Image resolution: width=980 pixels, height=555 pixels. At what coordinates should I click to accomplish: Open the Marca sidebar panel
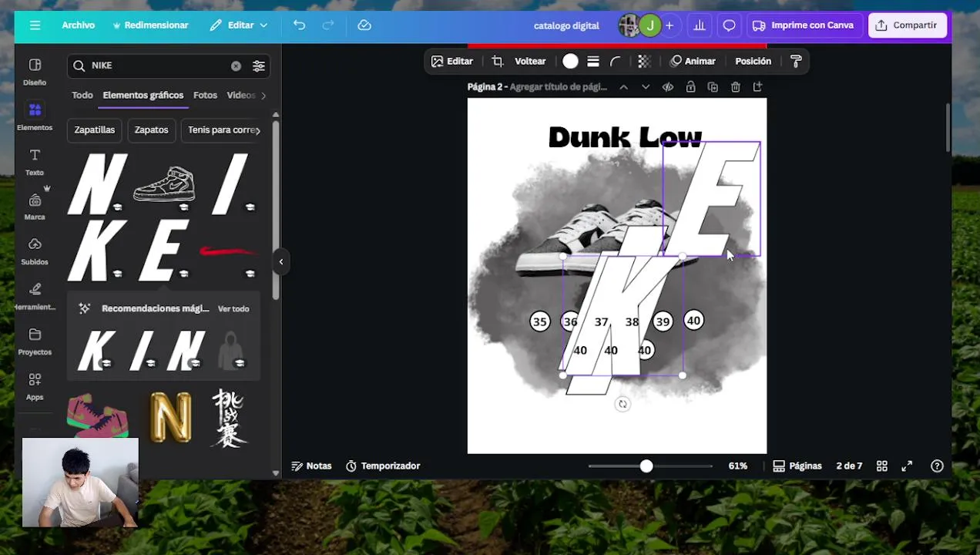35,207
